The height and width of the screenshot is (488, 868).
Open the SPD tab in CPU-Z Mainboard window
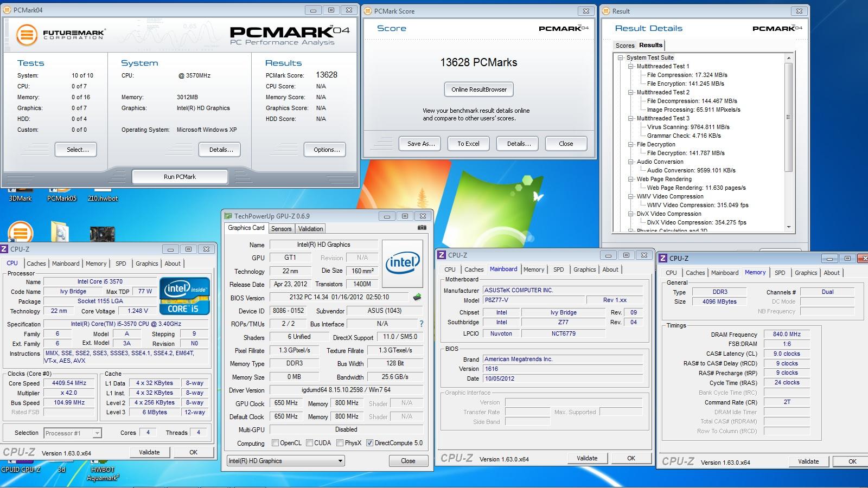[x=559, y=269]
